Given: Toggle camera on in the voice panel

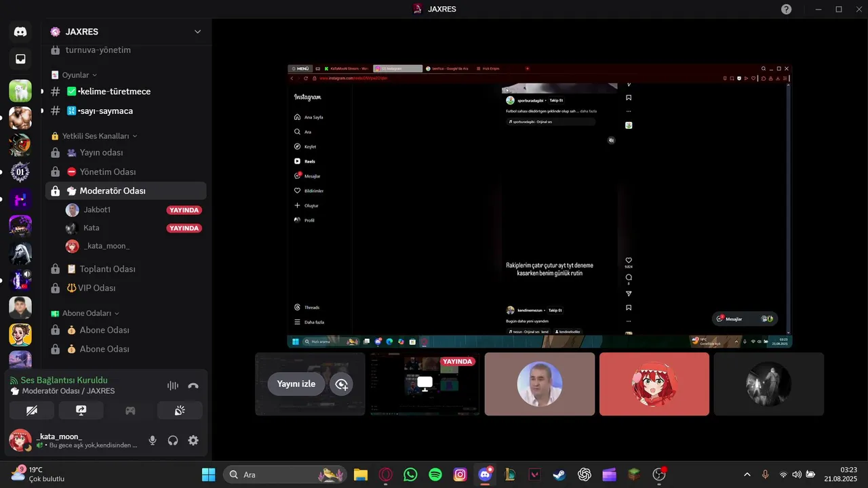Looking at the screenshot, I should pyautogui.click(x=31, y=411).
